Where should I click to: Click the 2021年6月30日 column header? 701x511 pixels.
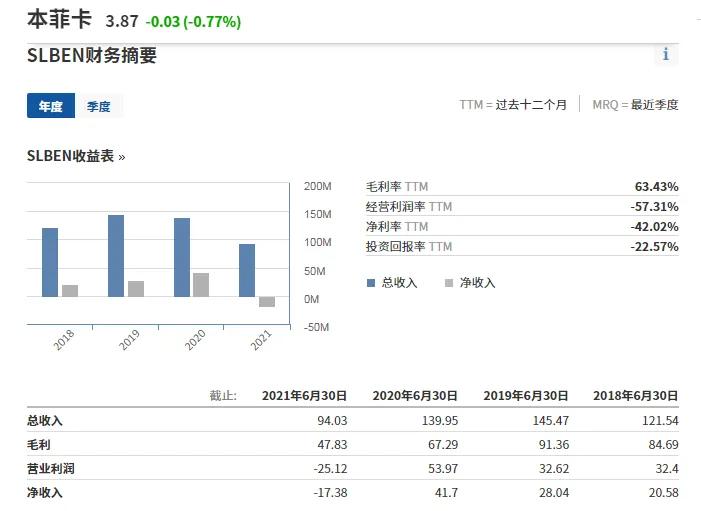[x=304, y=396]
